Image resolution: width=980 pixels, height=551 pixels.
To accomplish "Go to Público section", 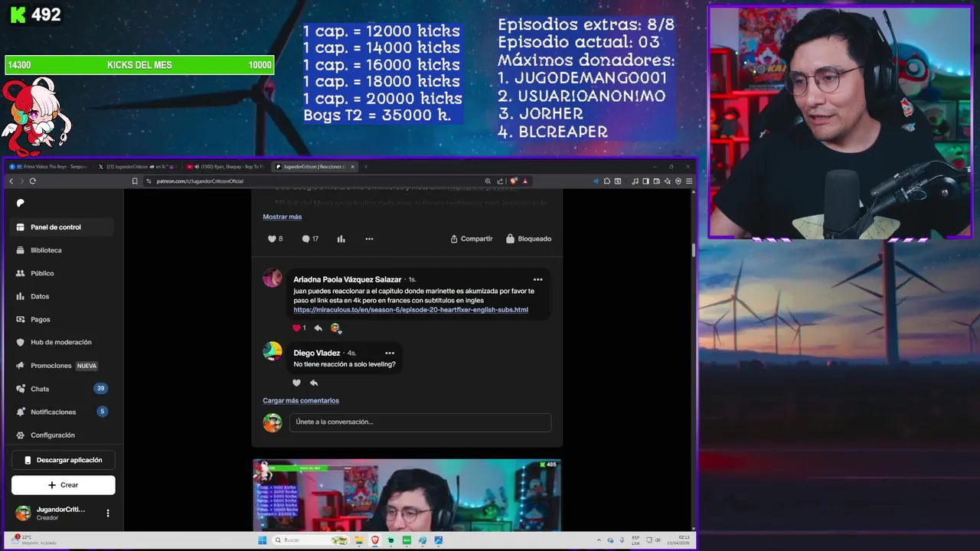I will click(x=63, y=273).
